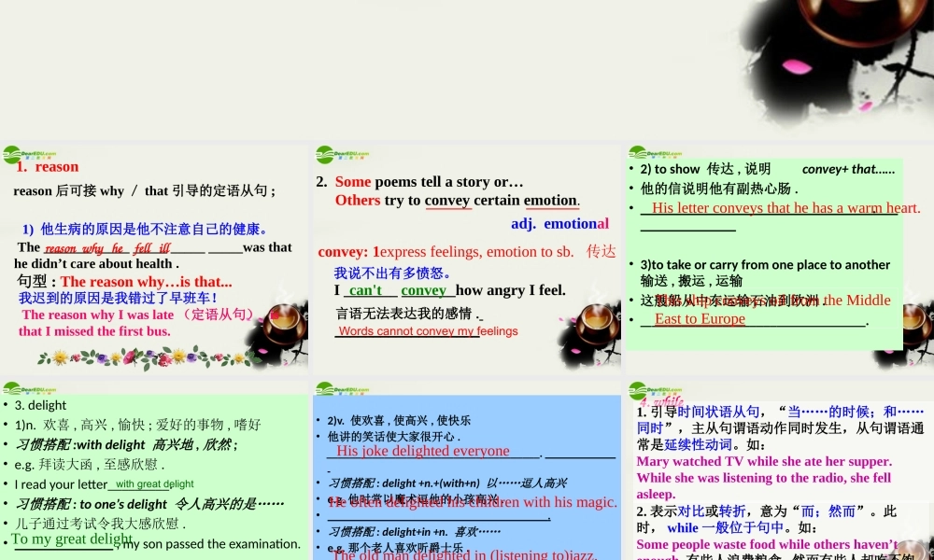Image resolution: width=934 pixels, height=560 pixels.
Task: Open the blue 'His joke delighted everyone' slide
Action: coord(467,470)
